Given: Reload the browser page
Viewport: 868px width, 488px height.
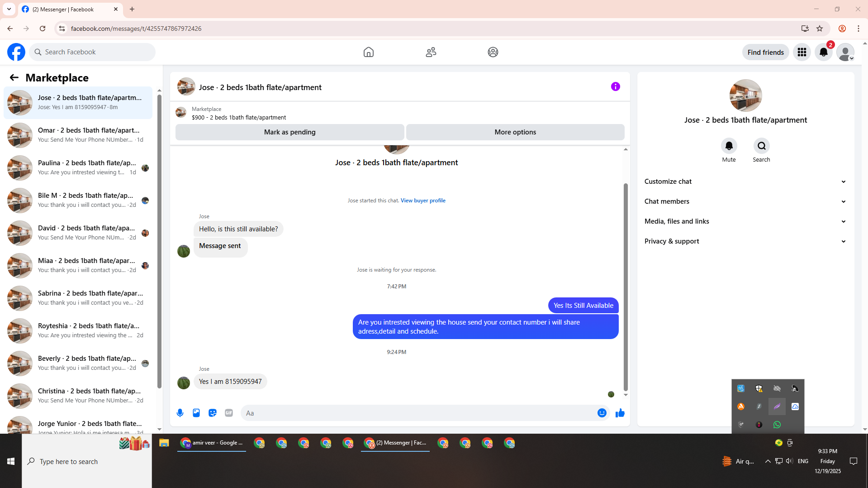Looking at the screenshot, I should click(43, 29).
